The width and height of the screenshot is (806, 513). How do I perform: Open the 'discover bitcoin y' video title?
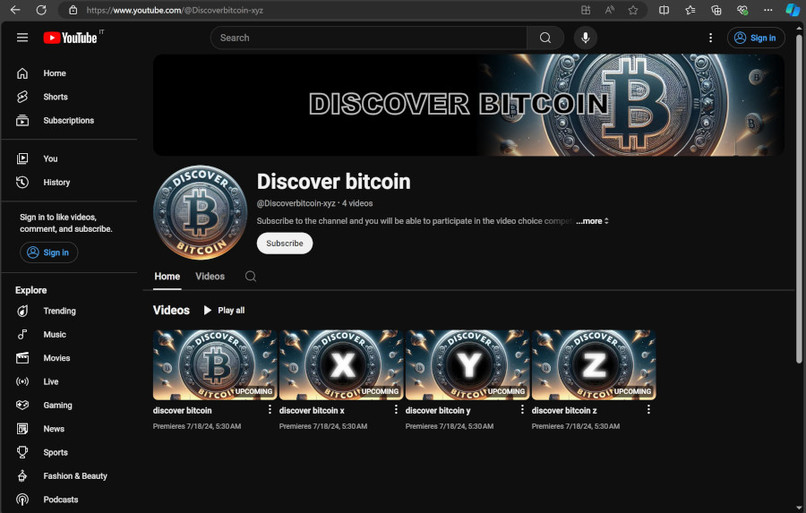tap(438, 410)
